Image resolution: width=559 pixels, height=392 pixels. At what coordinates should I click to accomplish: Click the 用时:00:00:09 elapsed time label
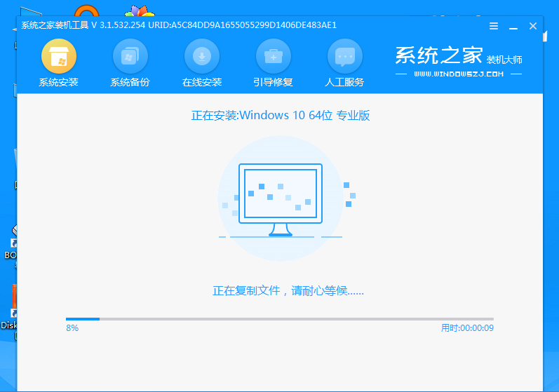click(466, 327)
